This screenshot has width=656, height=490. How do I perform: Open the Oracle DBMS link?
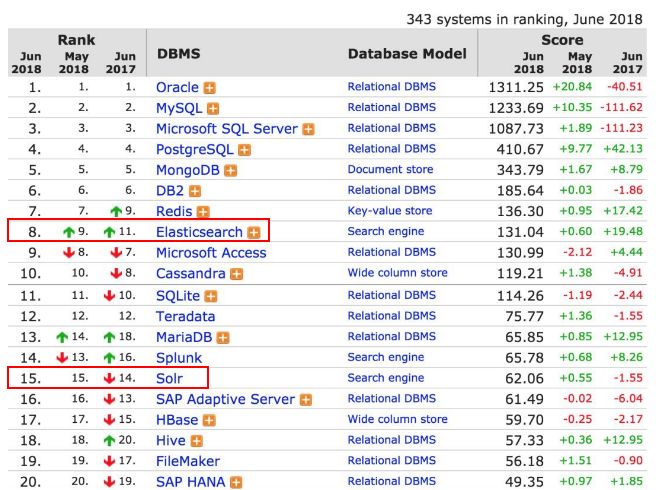177,87
